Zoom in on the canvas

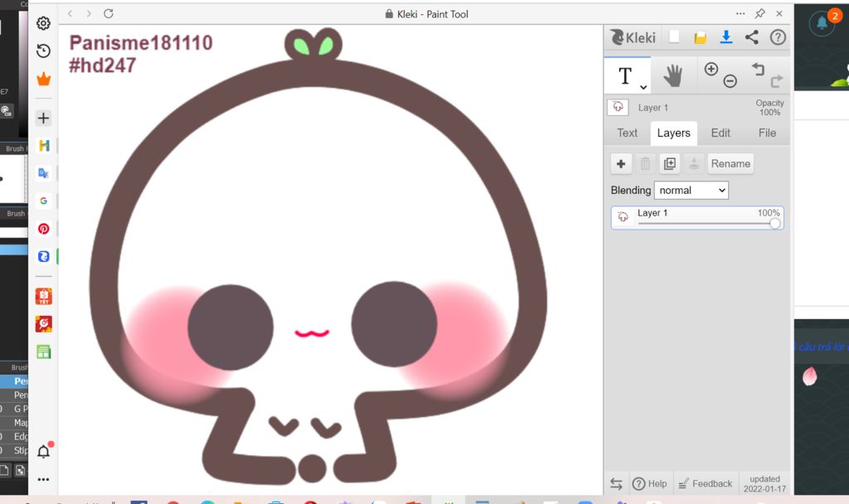[711, 69]
